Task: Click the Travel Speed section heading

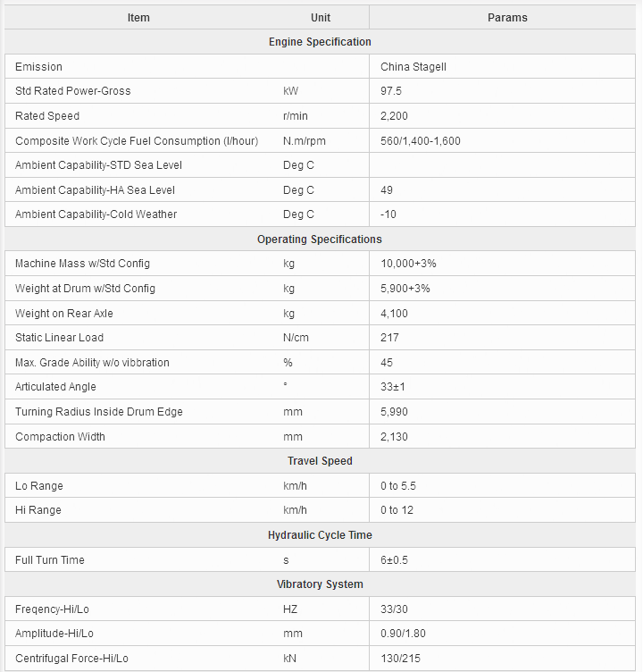Action: pyautogui.click(x=320, y=461)
